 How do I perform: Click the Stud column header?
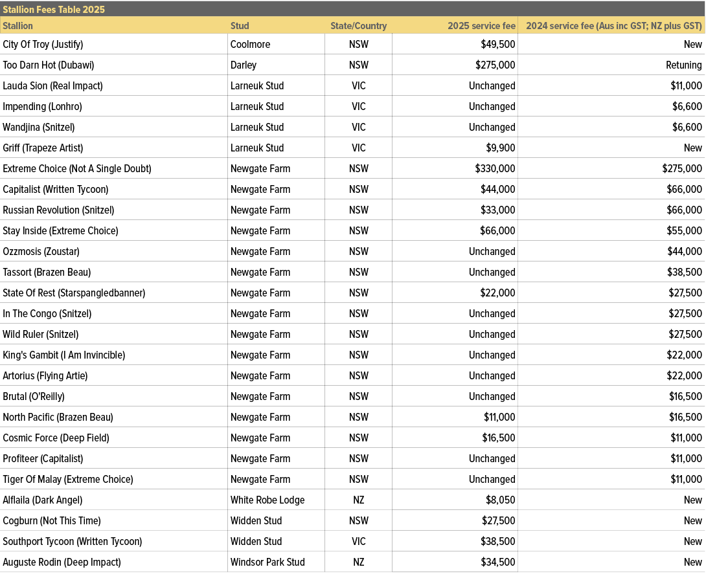pos(240,26)
